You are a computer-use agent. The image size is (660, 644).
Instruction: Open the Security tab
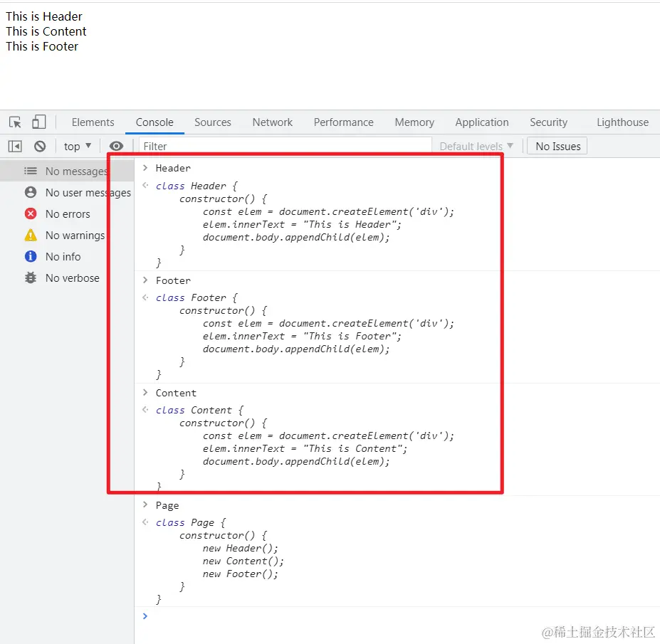548,122
